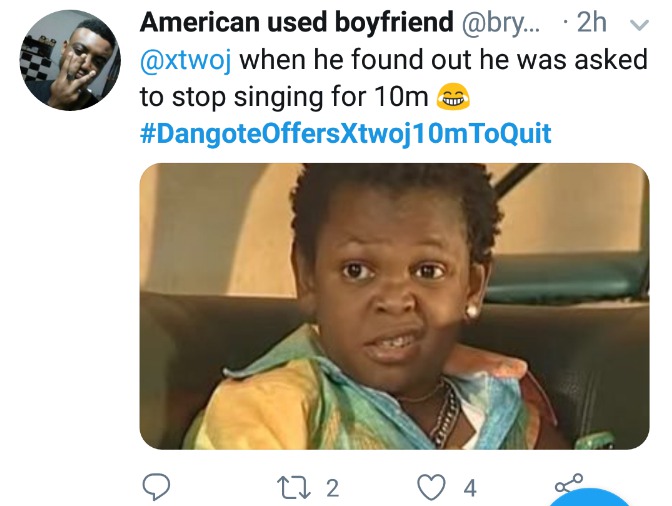The height and width of the screenshot is (506, 672).
Task: Click the boy's face in the meme photo
Action: click(395, 290)
